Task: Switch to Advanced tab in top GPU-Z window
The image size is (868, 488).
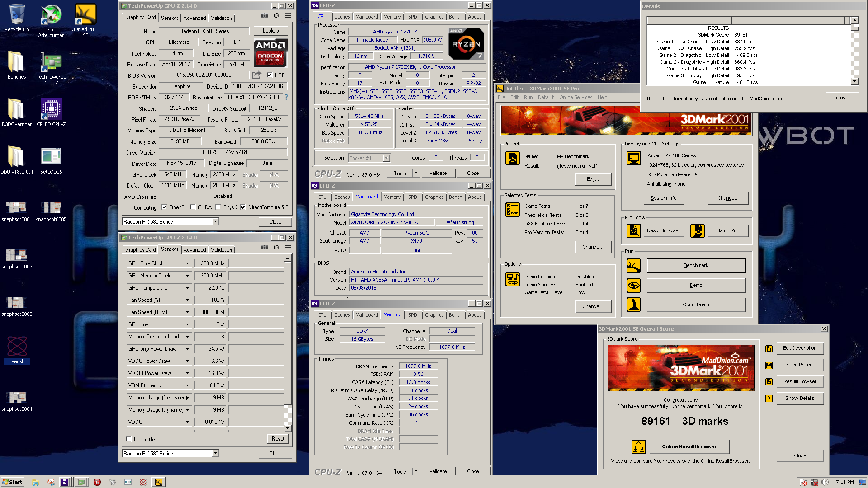Action: pos(194,18)
